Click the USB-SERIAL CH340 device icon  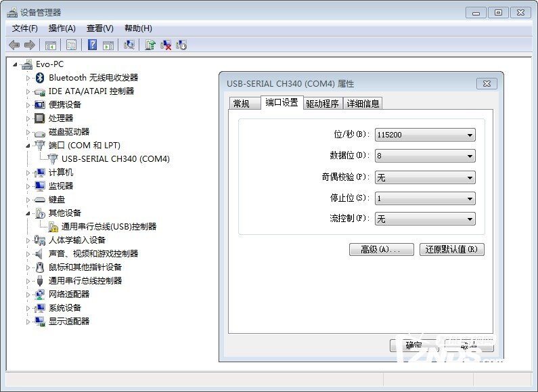tap(53, 158)
